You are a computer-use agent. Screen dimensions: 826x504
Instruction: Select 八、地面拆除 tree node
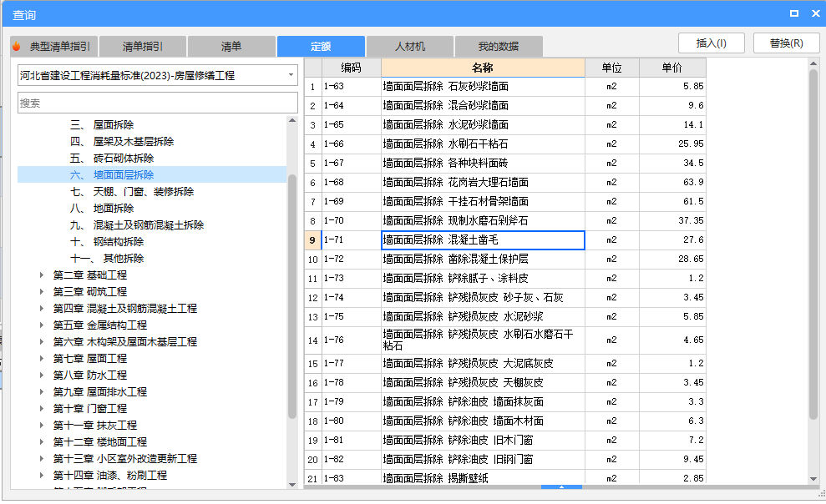point(102,209)
